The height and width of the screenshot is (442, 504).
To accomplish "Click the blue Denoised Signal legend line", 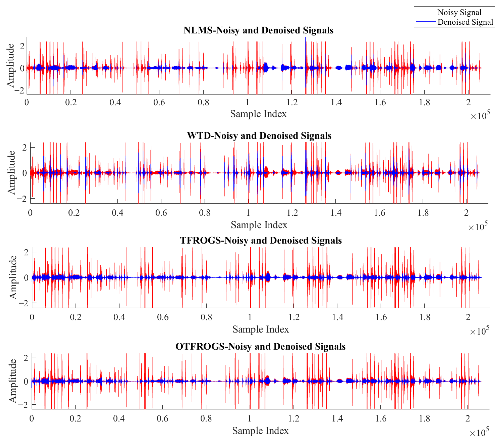I will 426,22.
